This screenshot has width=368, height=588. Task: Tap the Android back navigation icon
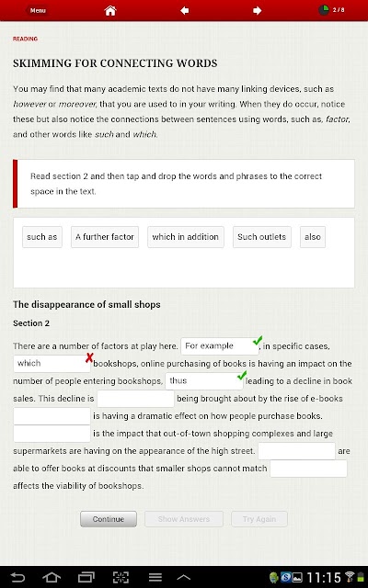click(17, 577)
